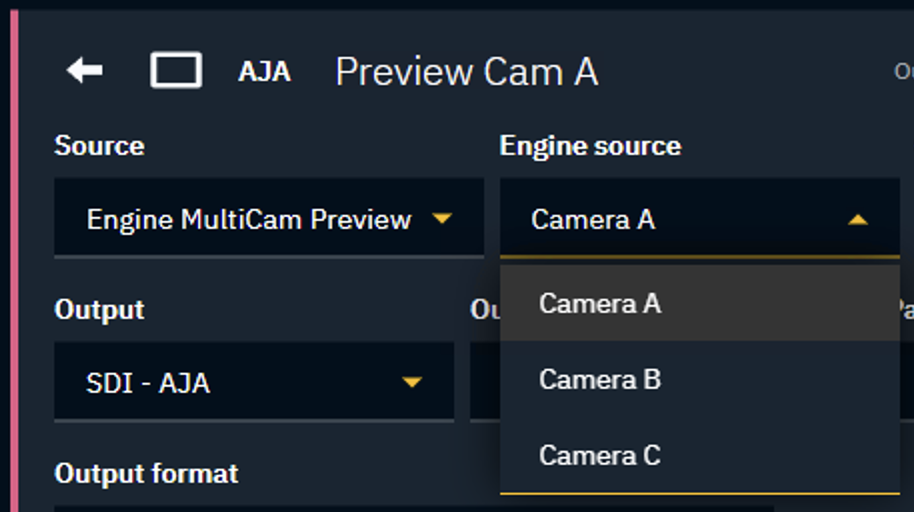Click the Source field label
The width and height of the screenshot is (914, 512).
[99, 146]
